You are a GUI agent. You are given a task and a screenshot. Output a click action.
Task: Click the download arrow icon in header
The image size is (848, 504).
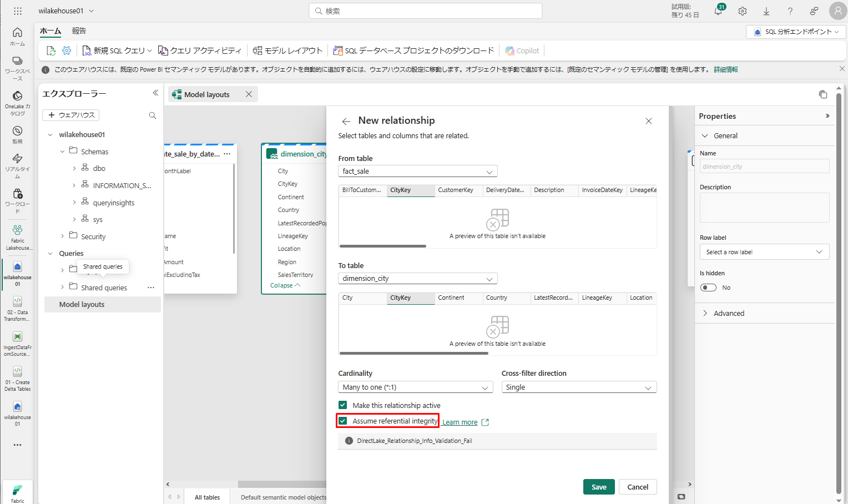(x=766, y=11)
